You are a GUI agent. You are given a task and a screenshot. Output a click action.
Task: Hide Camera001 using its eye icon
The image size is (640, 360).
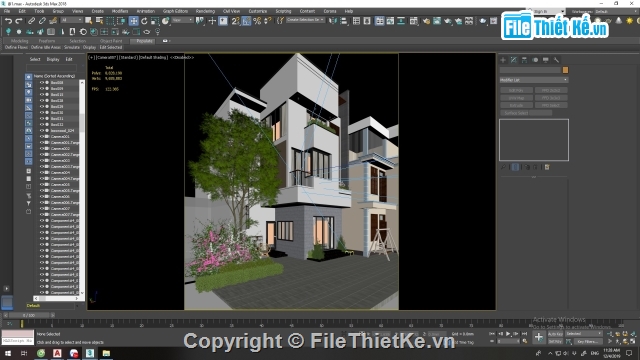coord(42,136)
